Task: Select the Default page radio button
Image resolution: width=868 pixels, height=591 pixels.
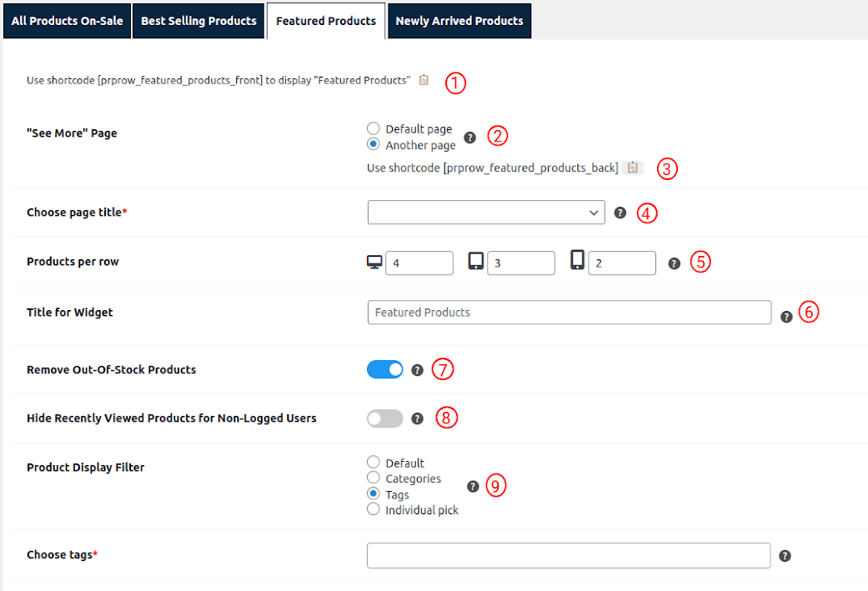Action: [x=373, y=128]
